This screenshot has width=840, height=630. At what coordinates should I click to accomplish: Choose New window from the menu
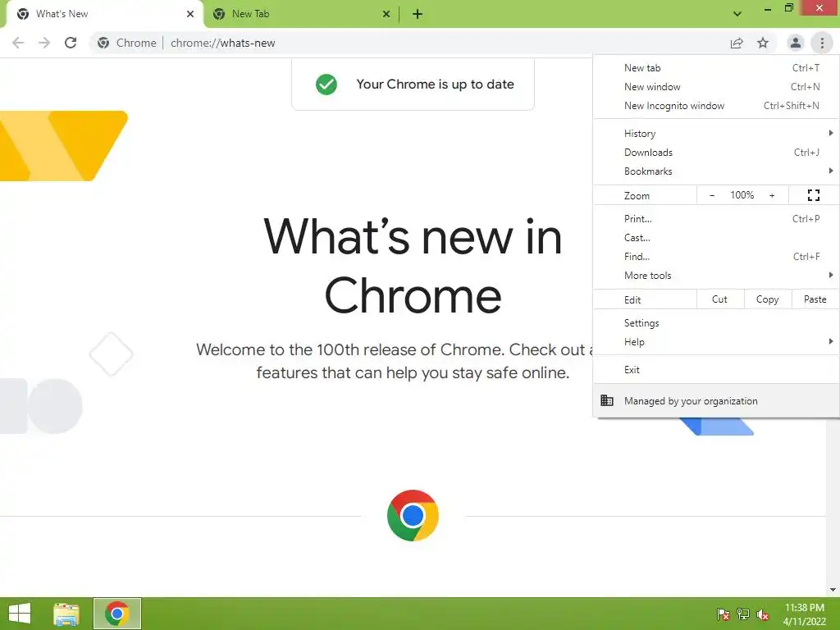pyautogui.click(x=716, y=87)
